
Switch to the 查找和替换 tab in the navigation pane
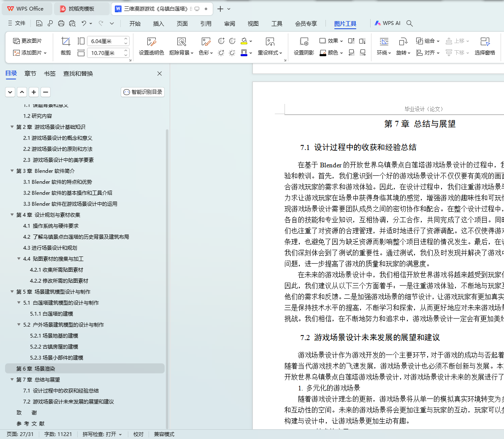[x=78, y=74]
